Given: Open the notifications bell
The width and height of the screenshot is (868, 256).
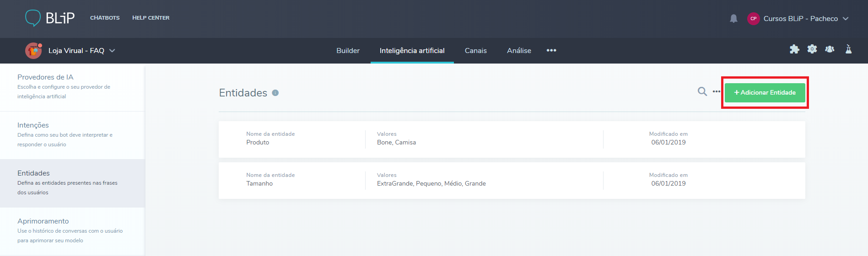Looking at the screenshot, I should point(733,19).
